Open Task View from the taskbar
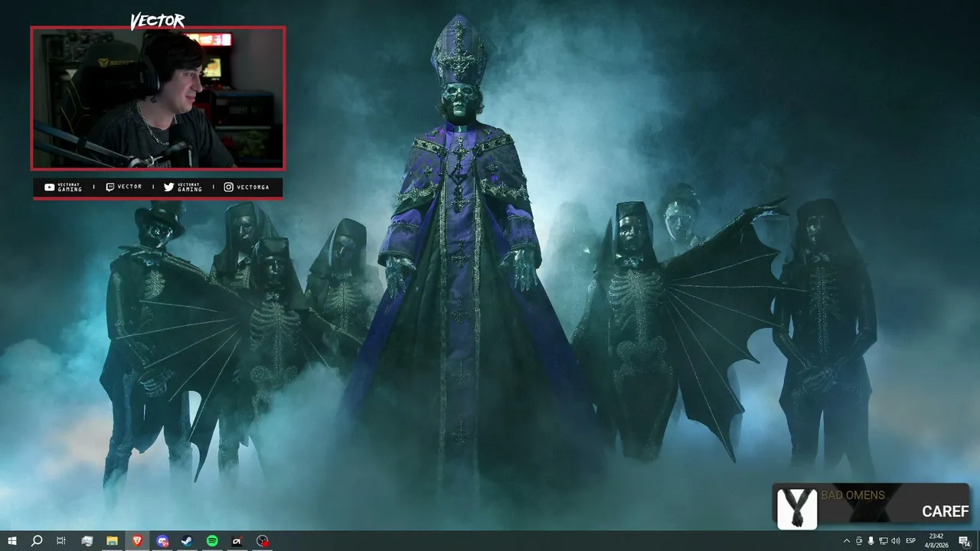 coord(61,541)
